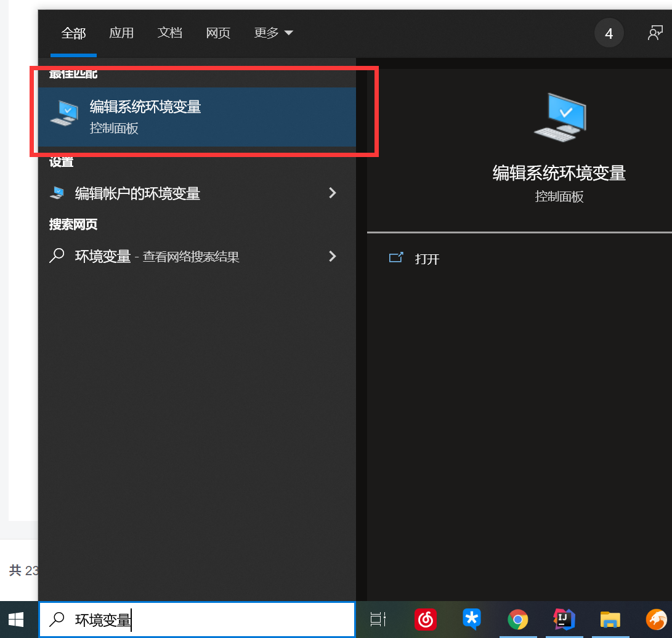
Task: Click 控制面板 label under preview title
Action: point(559,196)
